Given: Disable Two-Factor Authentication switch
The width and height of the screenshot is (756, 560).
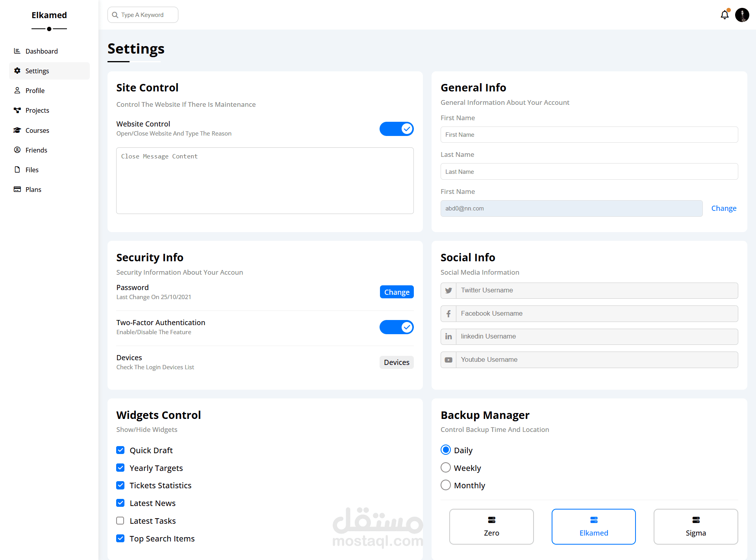Looking at the screenshot, I should click(x=397, y=327).
